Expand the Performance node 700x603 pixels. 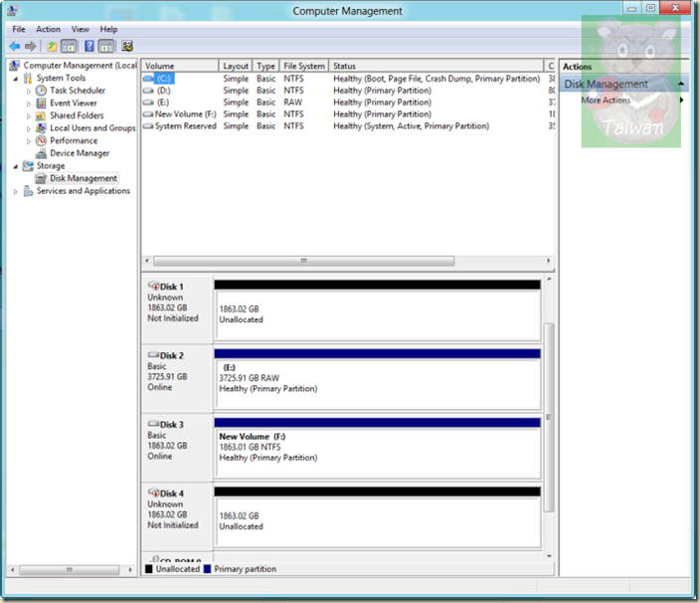click(x=29, y=141)
